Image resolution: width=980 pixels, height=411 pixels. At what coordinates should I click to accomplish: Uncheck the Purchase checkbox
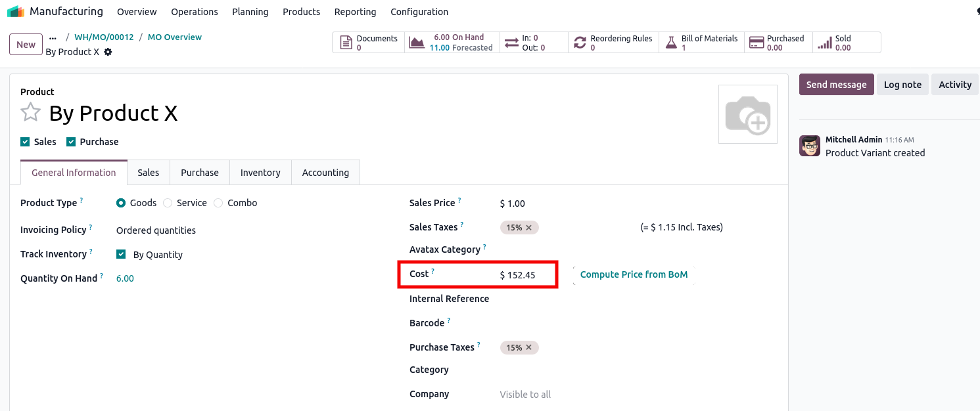coord(71,142)
